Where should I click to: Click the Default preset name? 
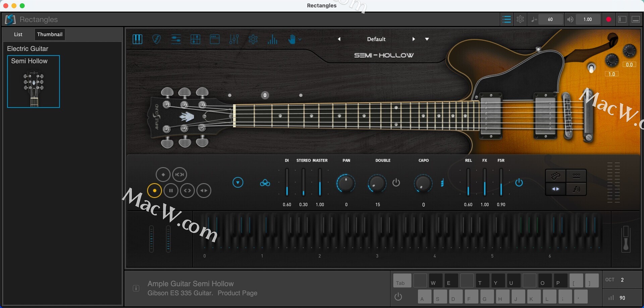pyautogui.click(x=376, y=39)
